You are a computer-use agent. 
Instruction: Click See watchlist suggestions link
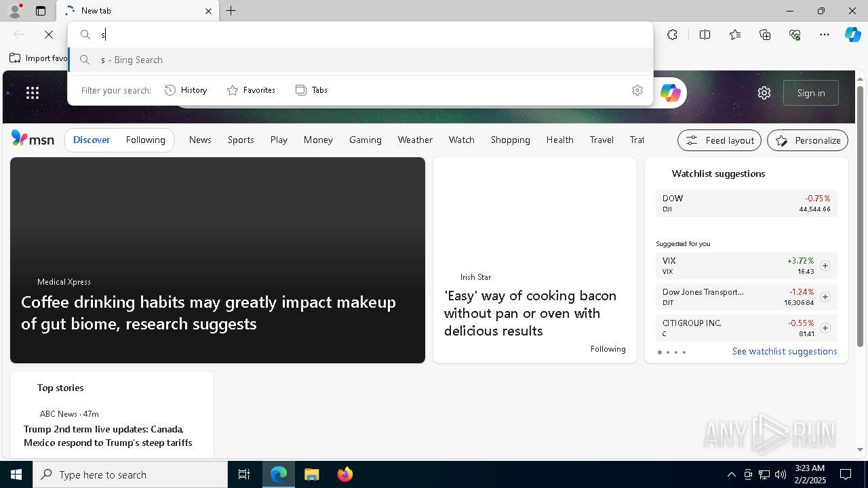(785, 351)
